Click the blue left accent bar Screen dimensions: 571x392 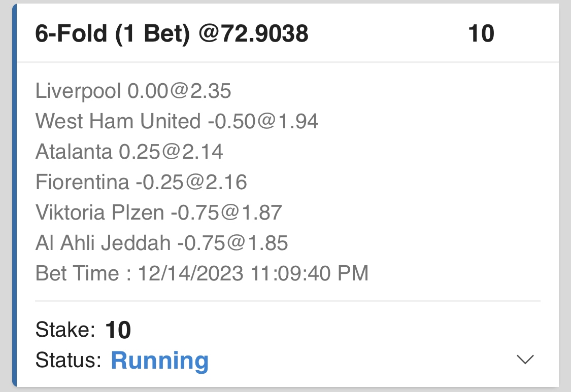click(14, 196)
